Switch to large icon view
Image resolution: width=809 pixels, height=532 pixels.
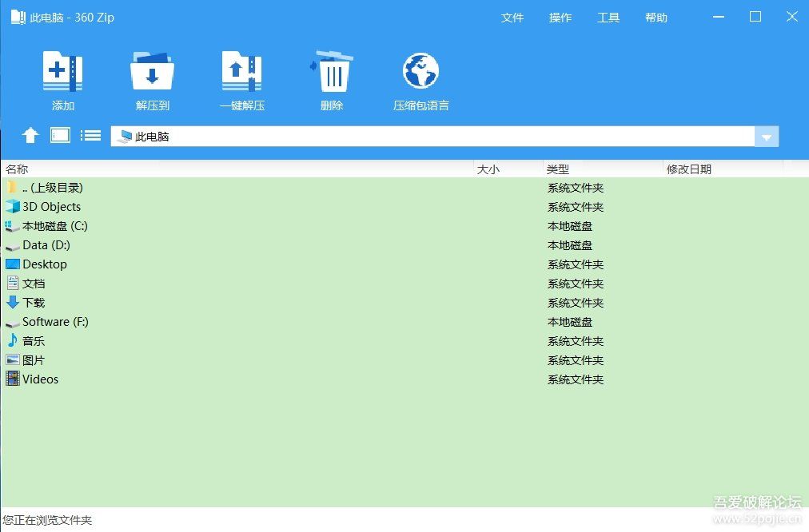pyautogui.click(x=61, y=136)
